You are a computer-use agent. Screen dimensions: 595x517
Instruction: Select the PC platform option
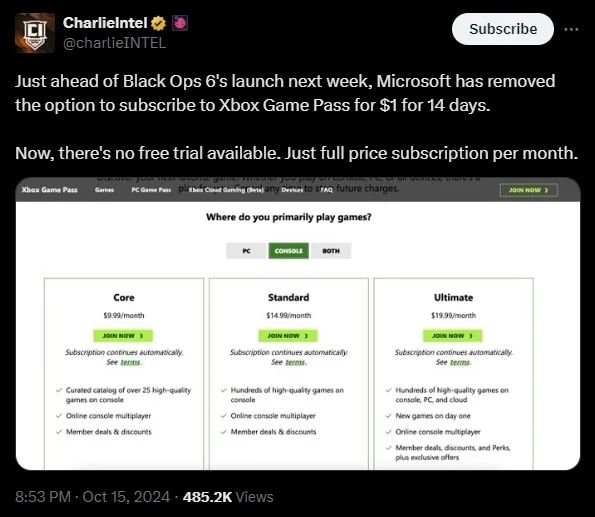[x=246, y=251]
